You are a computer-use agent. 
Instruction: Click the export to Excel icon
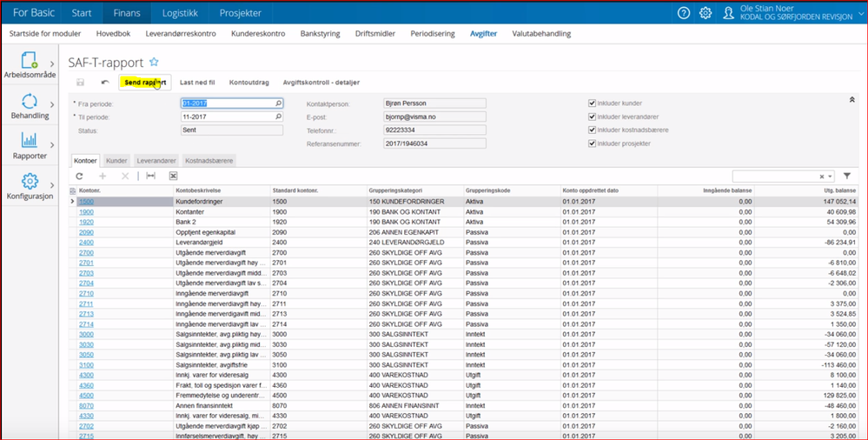173,177
